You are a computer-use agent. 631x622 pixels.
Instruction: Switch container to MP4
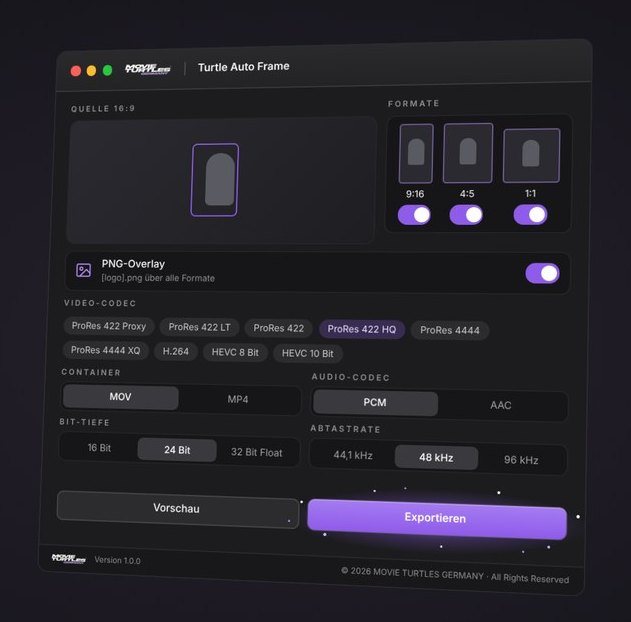click(238, 400)
